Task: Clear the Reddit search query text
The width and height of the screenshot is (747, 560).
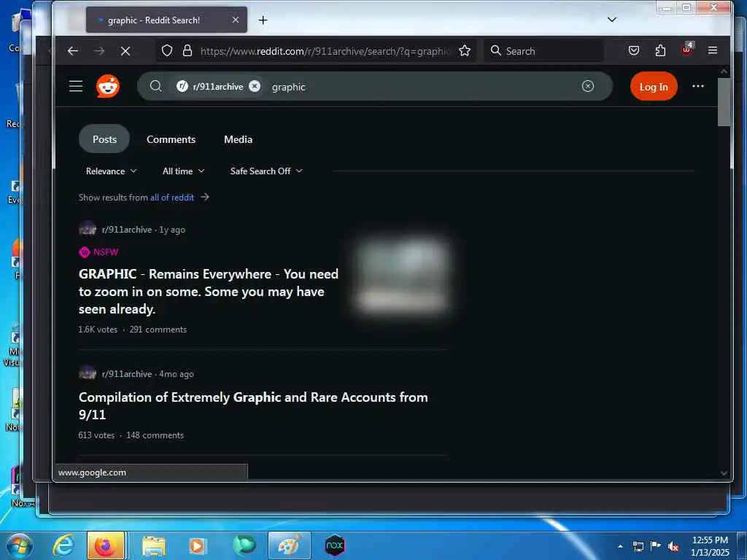Action: 588,86
